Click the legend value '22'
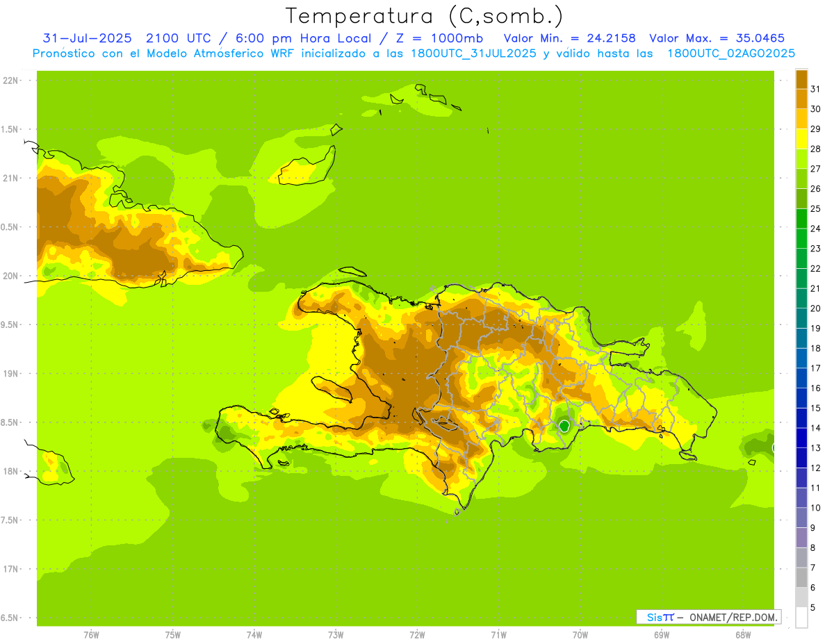The image size is (834, 644). click(815, 268)
